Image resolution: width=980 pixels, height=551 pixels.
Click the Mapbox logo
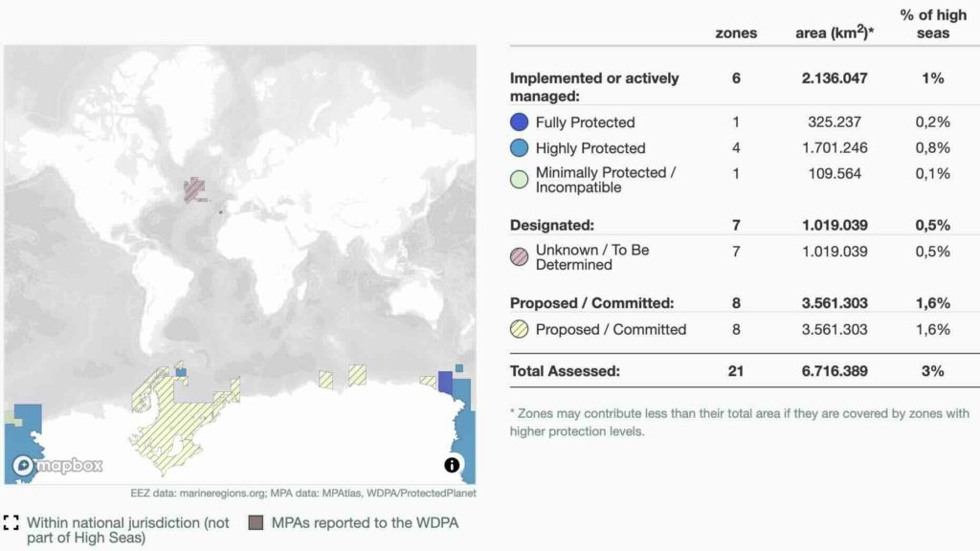(57, 467)
